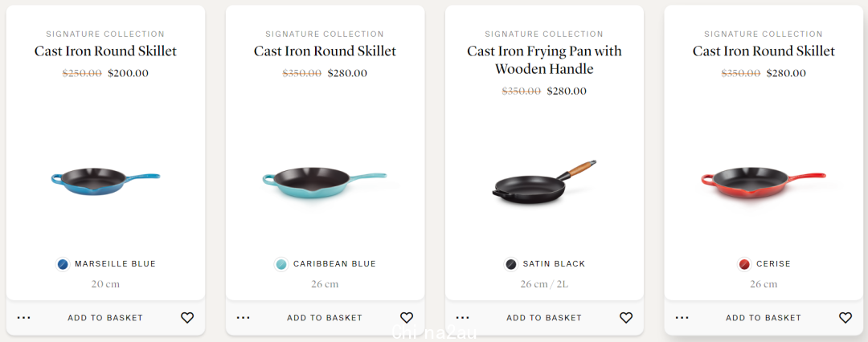Viewport: 868px width, 342px height.
Task: Add Caribbean Blue skillet to basket
Action: tap(325, 318)
